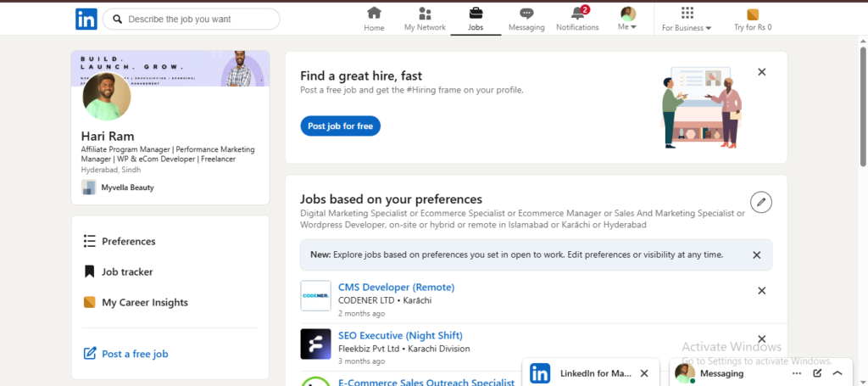Click the Preferences list icon

click(90, 241)
